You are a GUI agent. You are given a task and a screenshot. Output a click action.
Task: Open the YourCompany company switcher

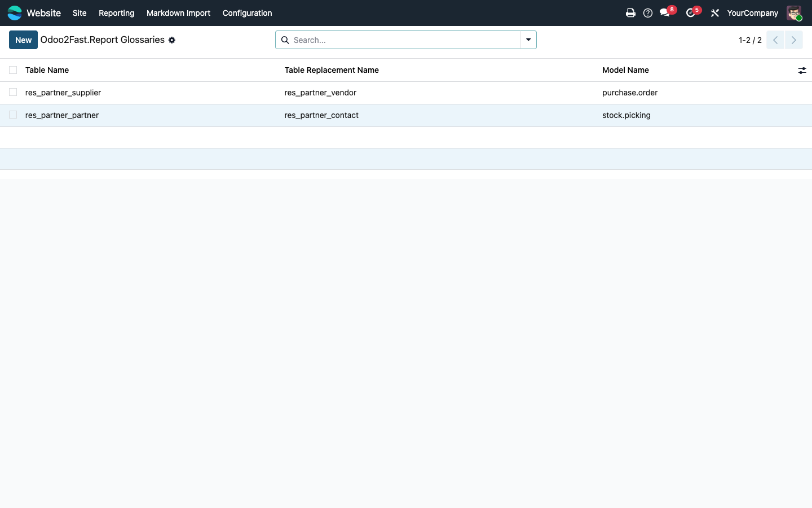752,13
